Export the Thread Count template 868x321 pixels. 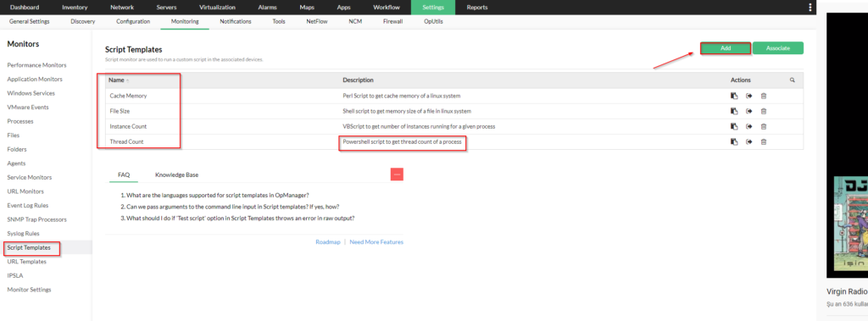749,142
